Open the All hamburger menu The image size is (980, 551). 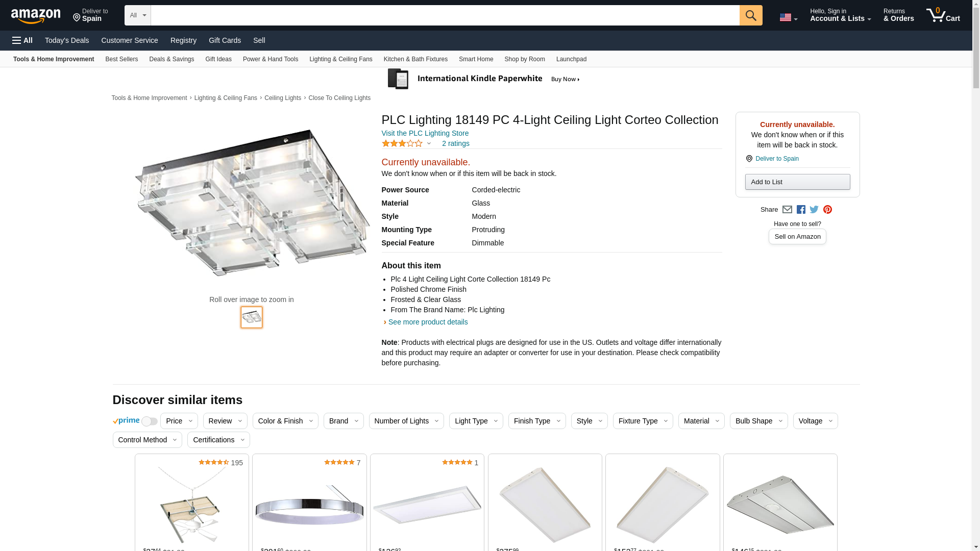tap(22, 40)
